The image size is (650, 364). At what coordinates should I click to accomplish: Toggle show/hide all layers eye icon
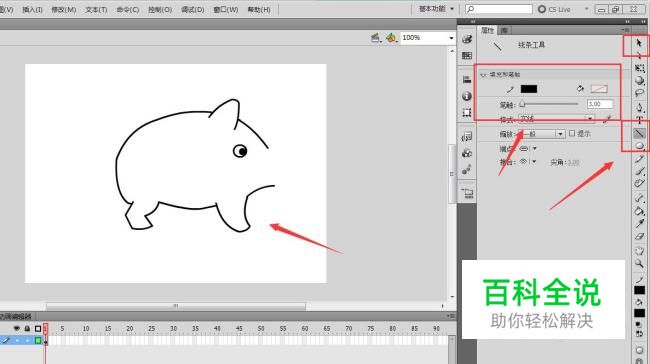(x=17, y=329)
